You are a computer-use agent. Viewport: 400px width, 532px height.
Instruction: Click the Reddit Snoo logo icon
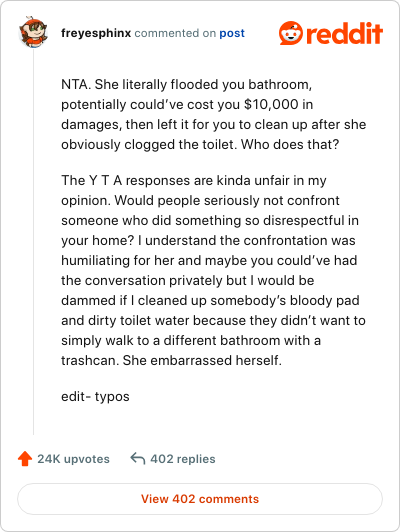[291, 33]
